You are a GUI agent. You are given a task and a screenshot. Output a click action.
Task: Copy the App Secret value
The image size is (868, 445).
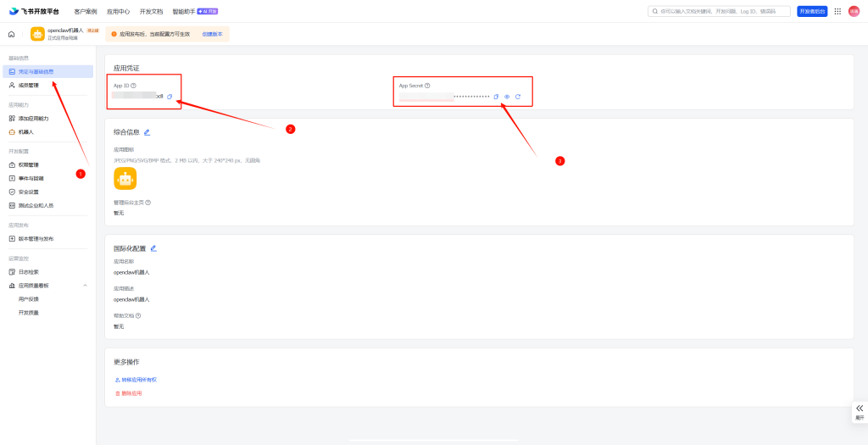[x=496, y=97]
